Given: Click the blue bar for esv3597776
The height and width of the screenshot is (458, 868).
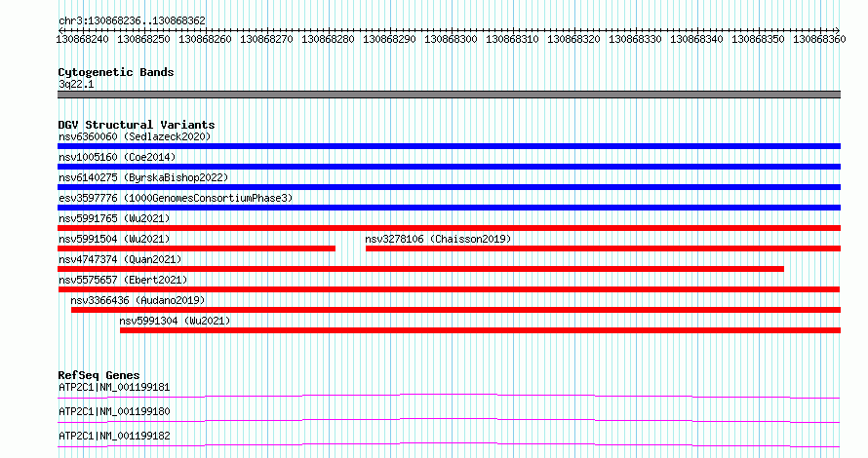Looking at the screenshot, I should [449, 208].
